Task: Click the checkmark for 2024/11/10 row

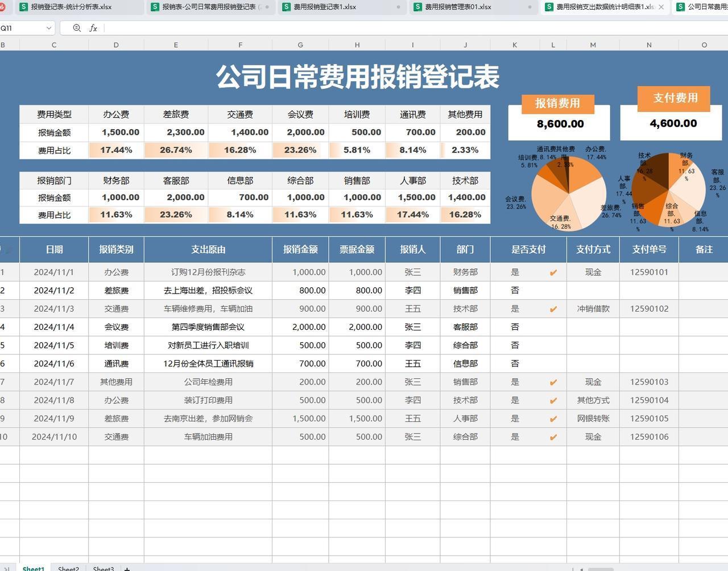Action: coord(553,437)
